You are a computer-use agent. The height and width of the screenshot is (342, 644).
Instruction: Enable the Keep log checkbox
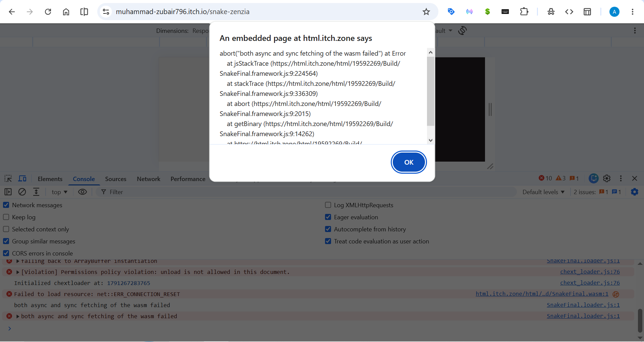[x=6, y=217]
